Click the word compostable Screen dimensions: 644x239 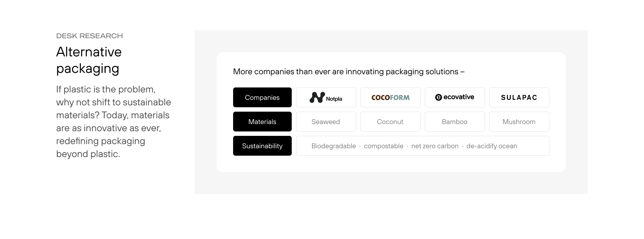click(x=383, y=146)
